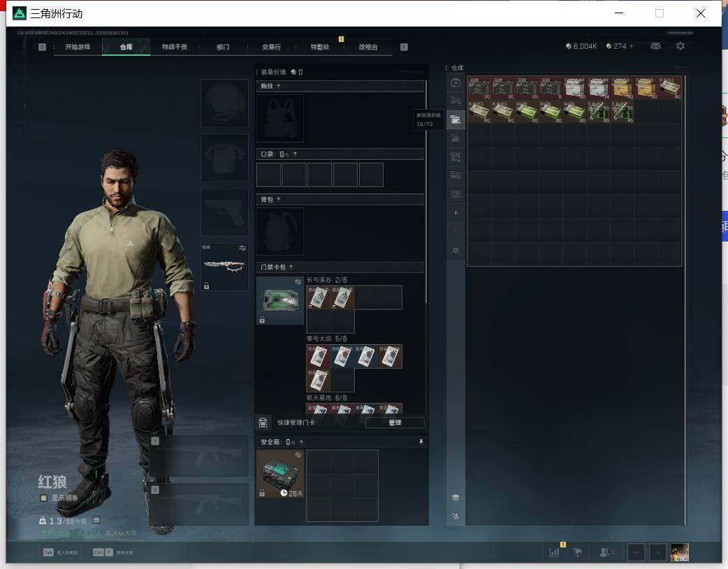The width and height of the screenshot is (728, 569).
Task: Open the 特勤处 tab
Action: [x=320, y=47]
